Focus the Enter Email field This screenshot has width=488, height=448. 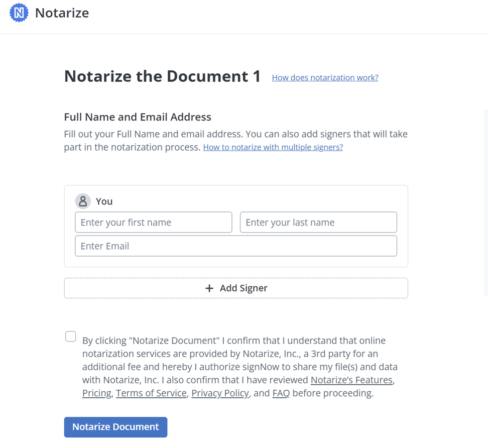pyautogui.click(x=236, y=246)
